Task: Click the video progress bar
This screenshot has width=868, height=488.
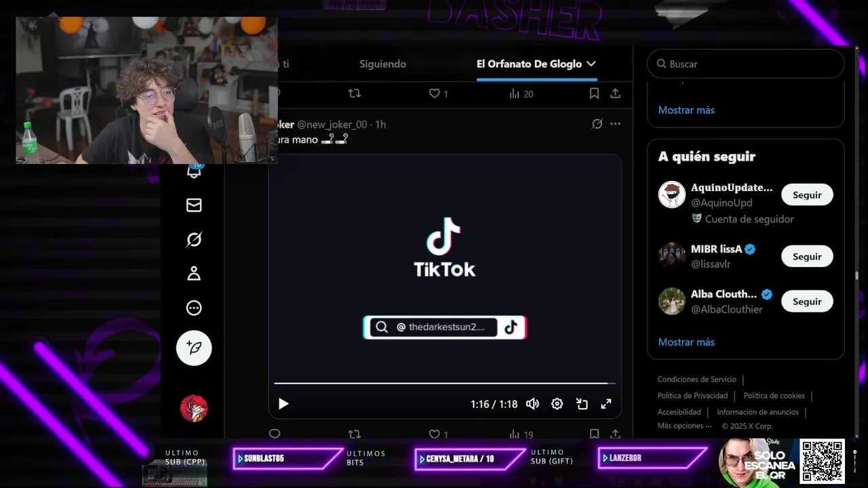Action: click(445, 384)
